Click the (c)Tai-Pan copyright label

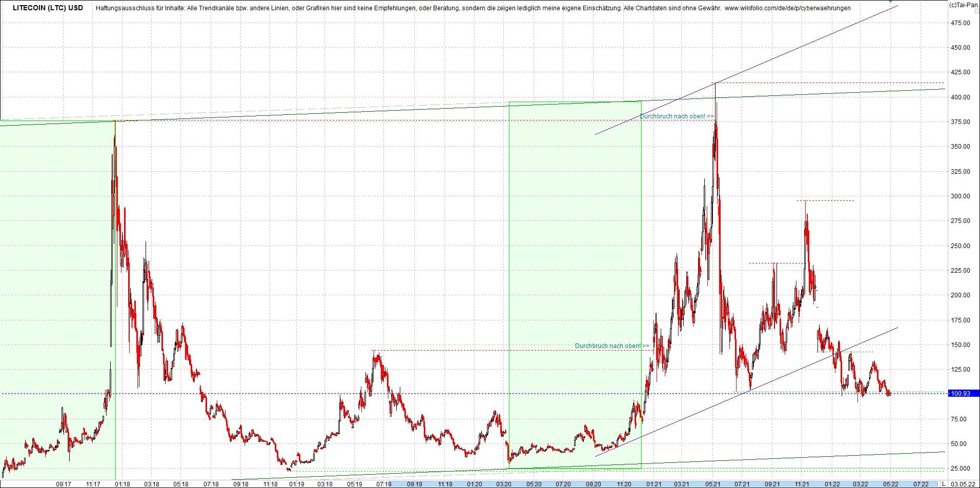click(x=963, y=5)
